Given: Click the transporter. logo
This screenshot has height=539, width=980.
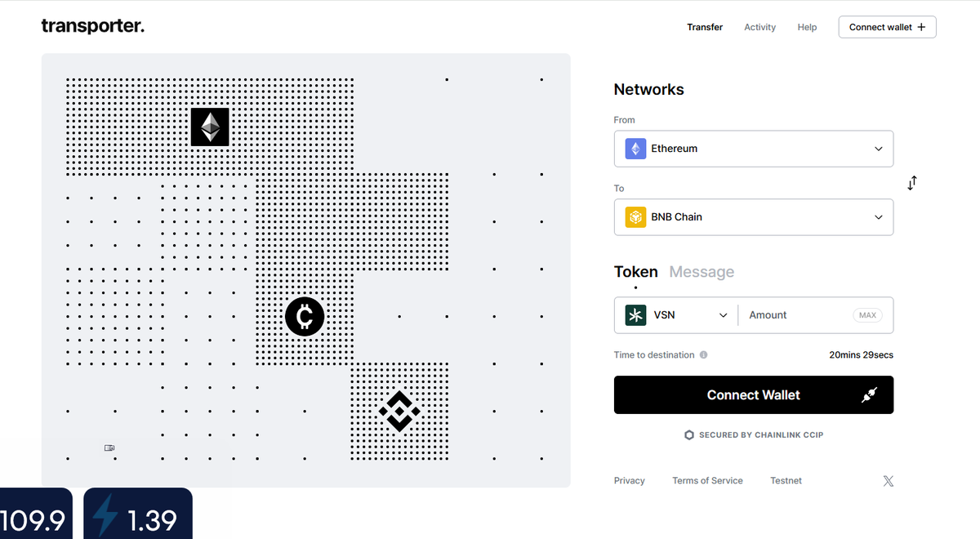Looking at the screenshot, I should 92,26.
